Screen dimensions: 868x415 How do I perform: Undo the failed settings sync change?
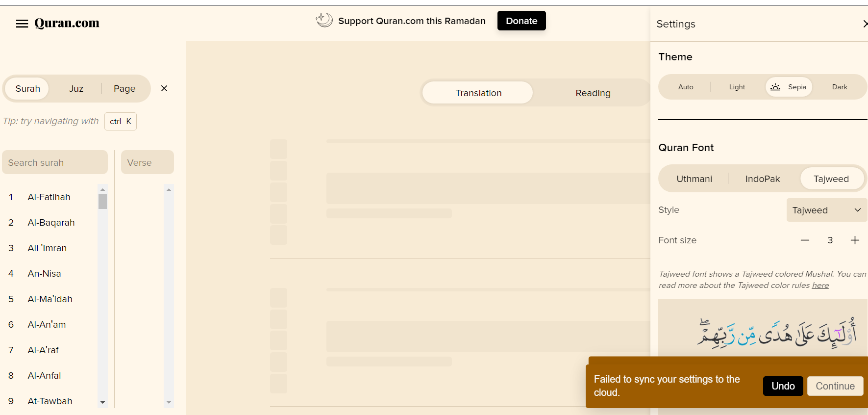point(783,386)
